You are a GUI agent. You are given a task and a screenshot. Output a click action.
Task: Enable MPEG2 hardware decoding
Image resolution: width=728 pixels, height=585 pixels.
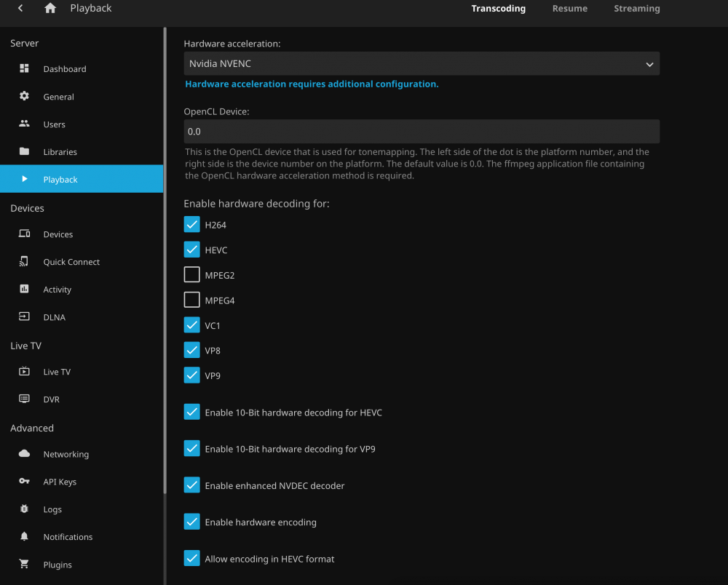tap(191, 274)
